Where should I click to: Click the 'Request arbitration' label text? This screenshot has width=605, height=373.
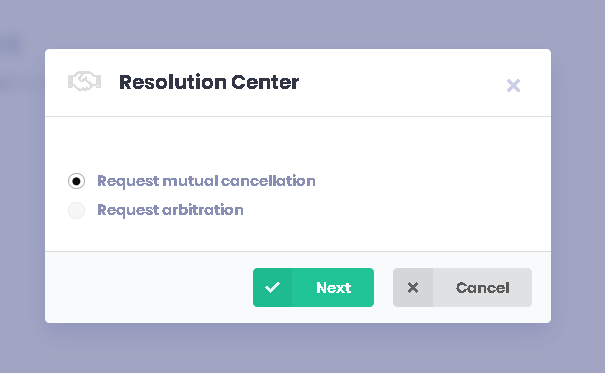point(170,210)
